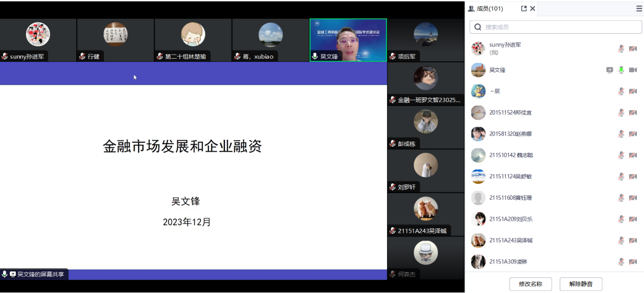Click the camera icon in 吴文锋's row
Screen dimensions: 644x293
tap(633, 70)
